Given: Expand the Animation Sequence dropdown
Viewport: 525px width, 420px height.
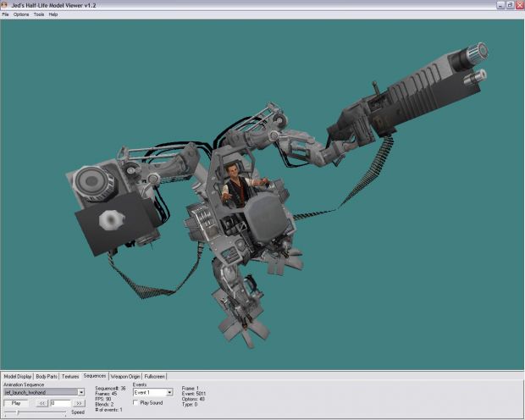Looking at the screenshot, I should coord(81,392).
